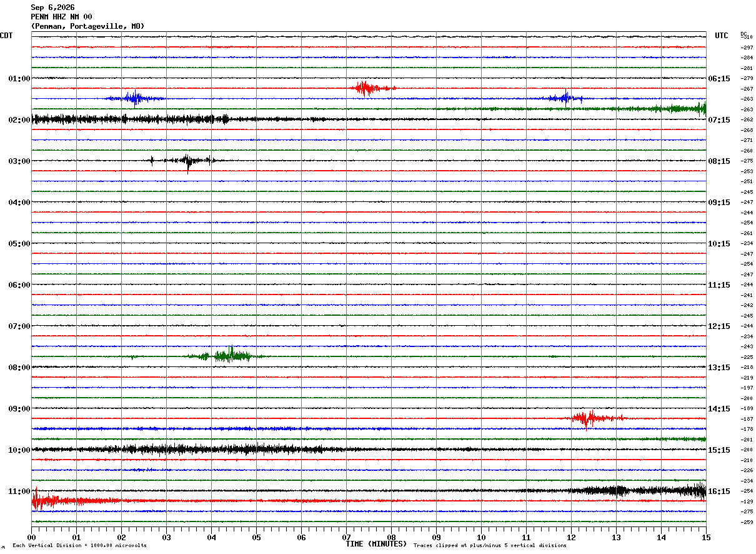
Task: Select the green event near minute 04
Action: [x=225, y=356]
